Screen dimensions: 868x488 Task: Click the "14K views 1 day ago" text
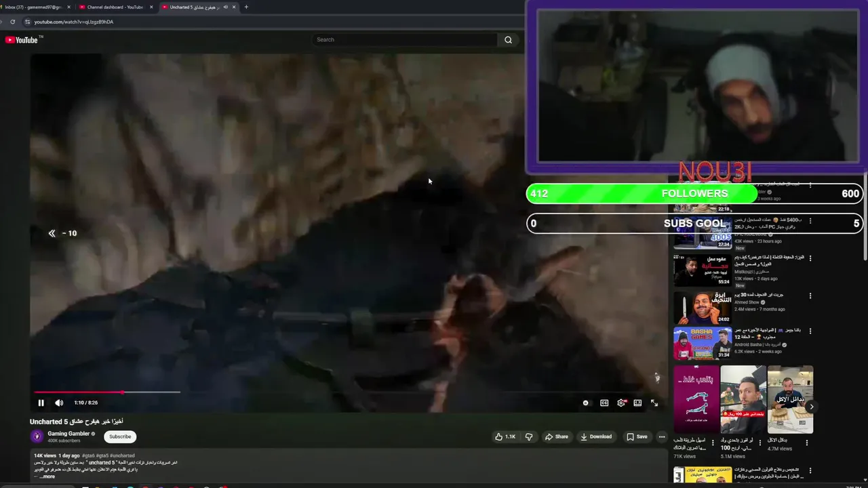[57, 455]
